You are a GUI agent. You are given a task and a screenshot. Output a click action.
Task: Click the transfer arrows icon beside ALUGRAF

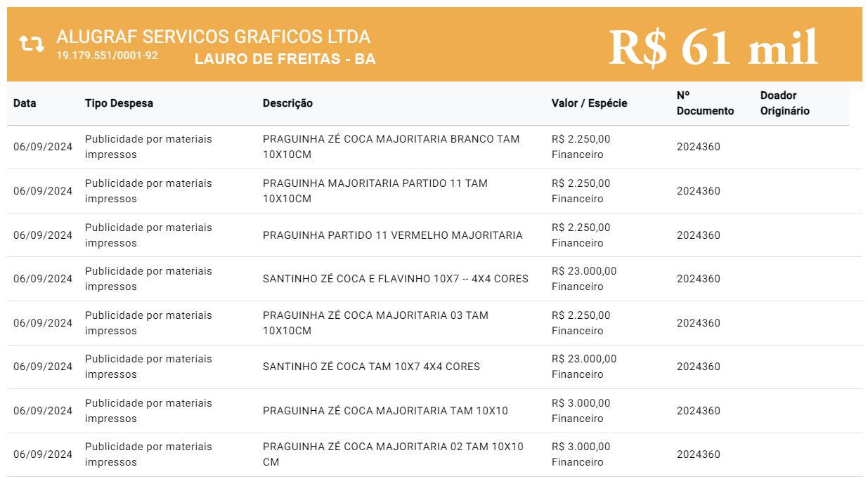coord(31,44)
